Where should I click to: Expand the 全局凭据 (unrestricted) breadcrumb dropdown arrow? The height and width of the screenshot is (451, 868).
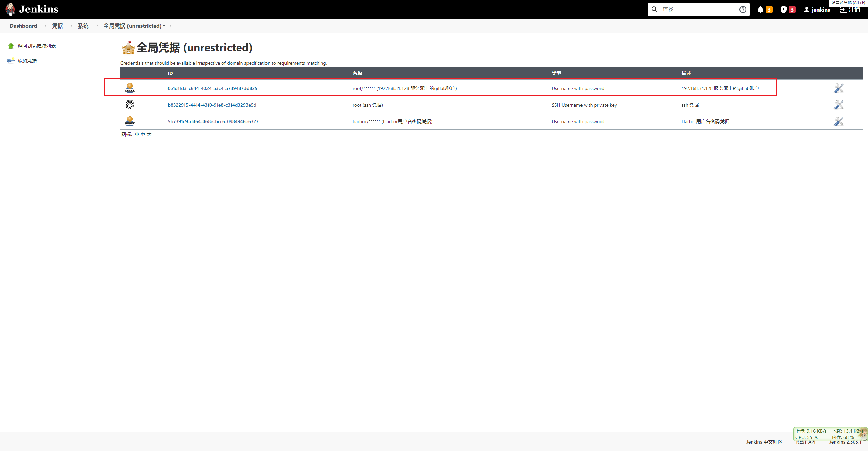[x=164, y=26]
